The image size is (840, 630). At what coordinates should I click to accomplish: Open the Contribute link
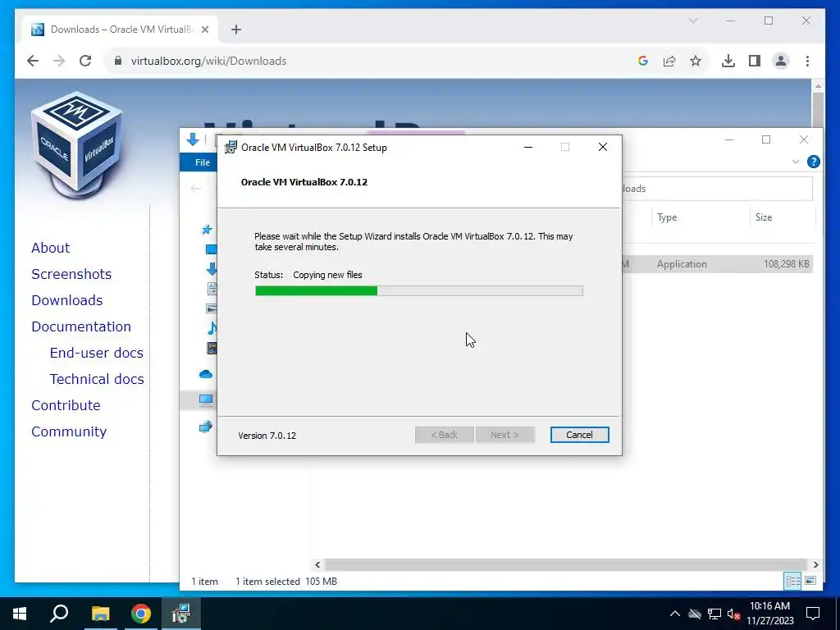pos(66,405)
